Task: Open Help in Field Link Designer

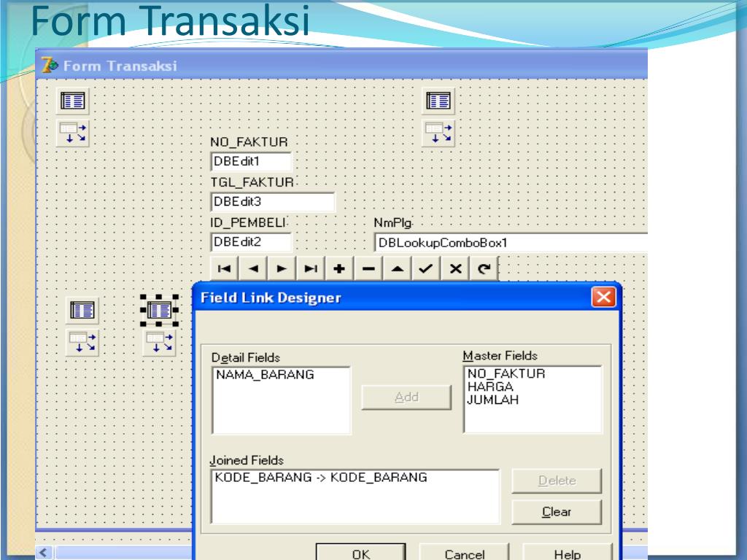Action: [x=568, y=553]
